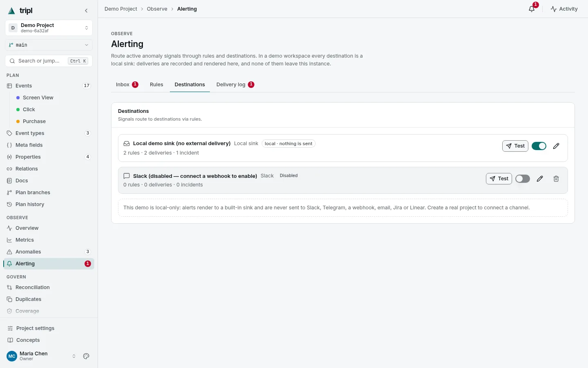Select the Click event

pos(53,110)
